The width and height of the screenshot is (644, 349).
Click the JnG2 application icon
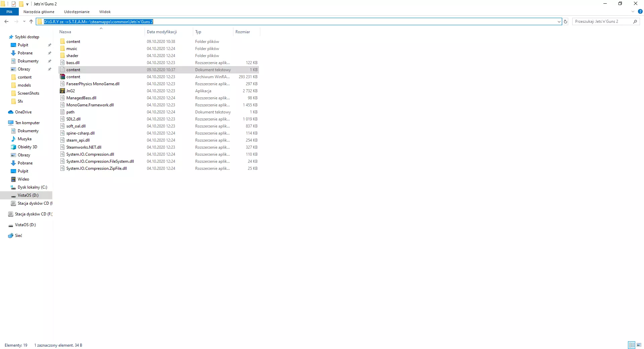(62, 91)
